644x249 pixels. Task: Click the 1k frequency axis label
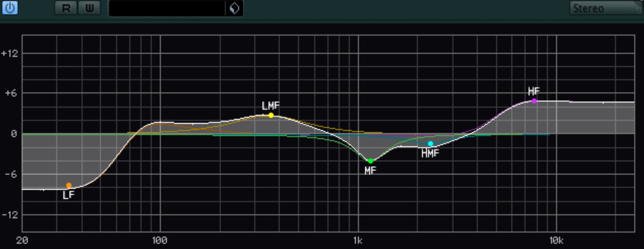[358, 241]
